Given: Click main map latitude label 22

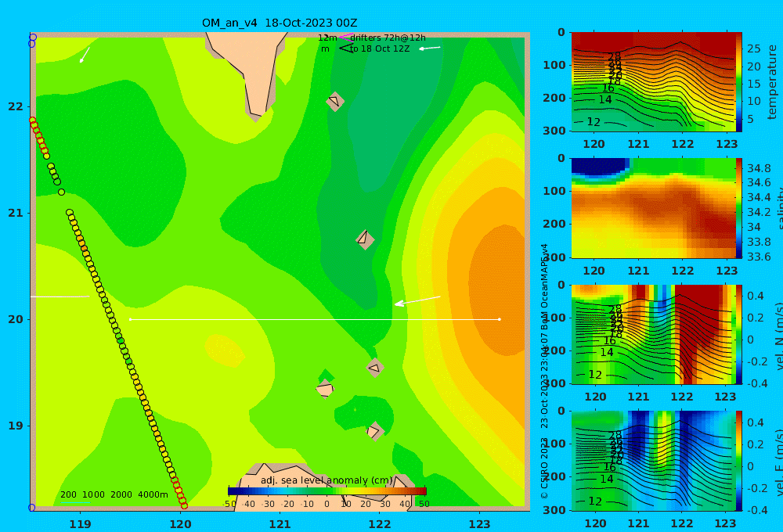Looking at the screenshot, I should coord(16,106).
